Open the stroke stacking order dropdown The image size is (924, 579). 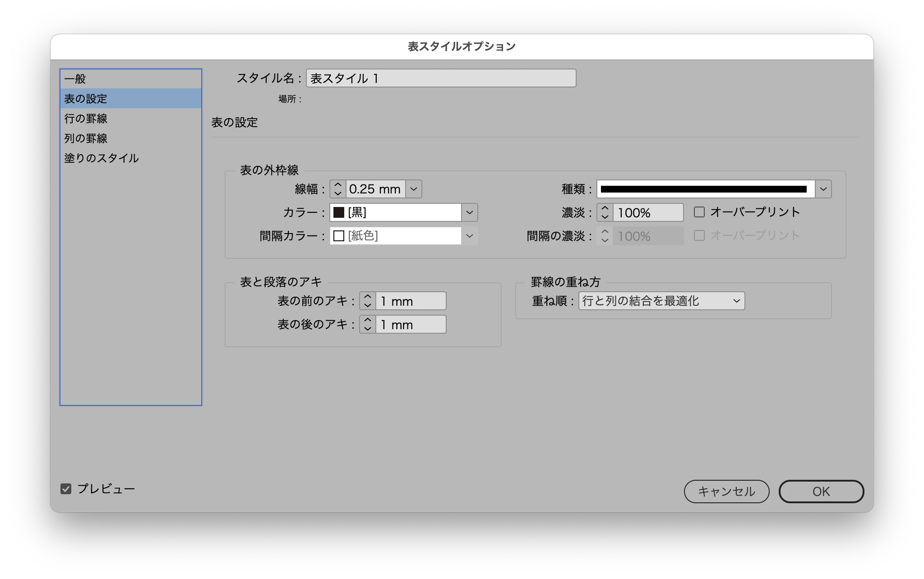coord(661,301)
